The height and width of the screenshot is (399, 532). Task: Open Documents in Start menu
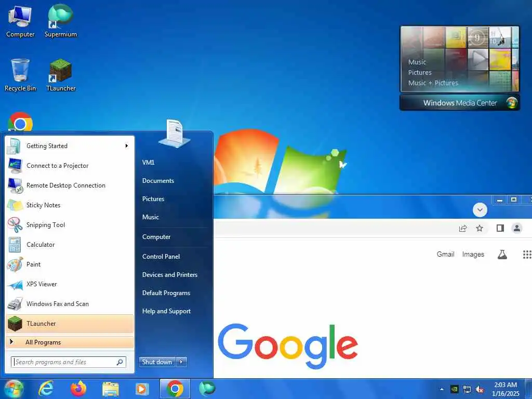[x=158, y=181]
